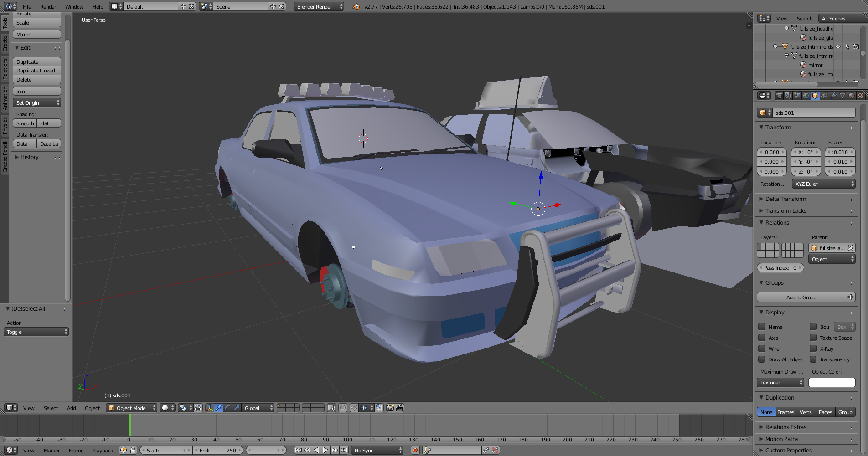Image resolution: width=868 pixels, height=456 pixels.
Task: Open the Mesh Data properties tab (triangle icon)
Action: (x=842, y=96)
